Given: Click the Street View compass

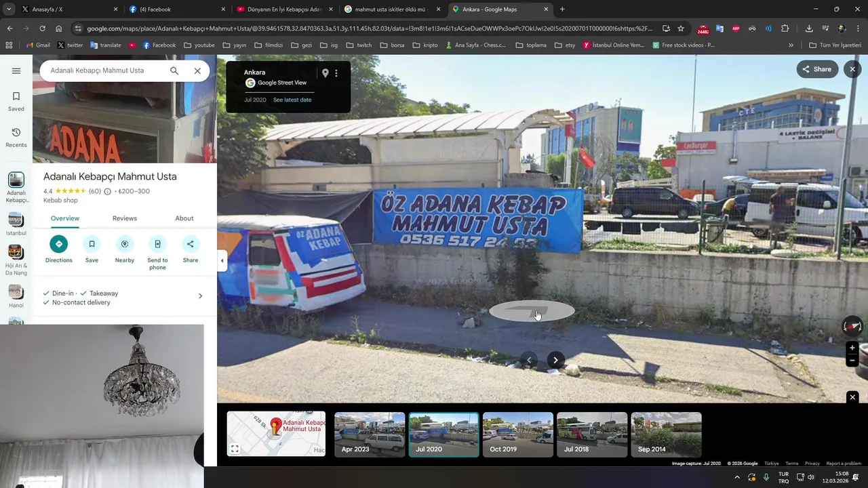Looking at the screenshot, I should coord(852,326).
